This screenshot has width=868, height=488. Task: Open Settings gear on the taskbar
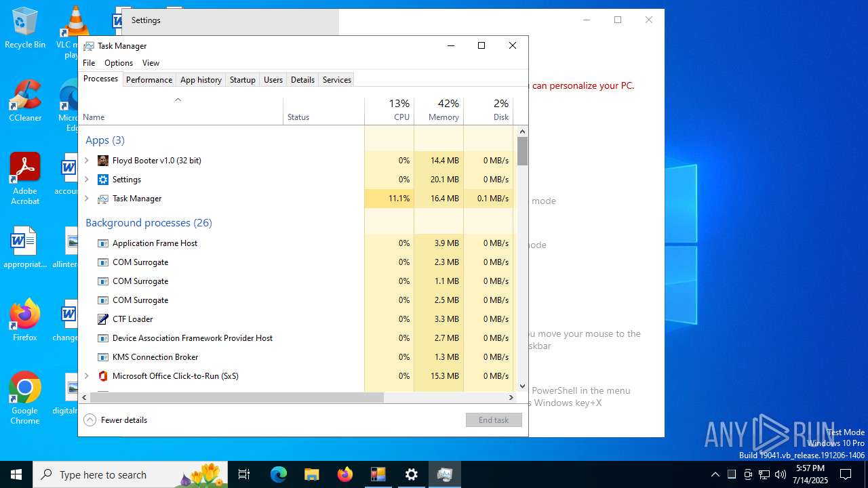[412, 474]
